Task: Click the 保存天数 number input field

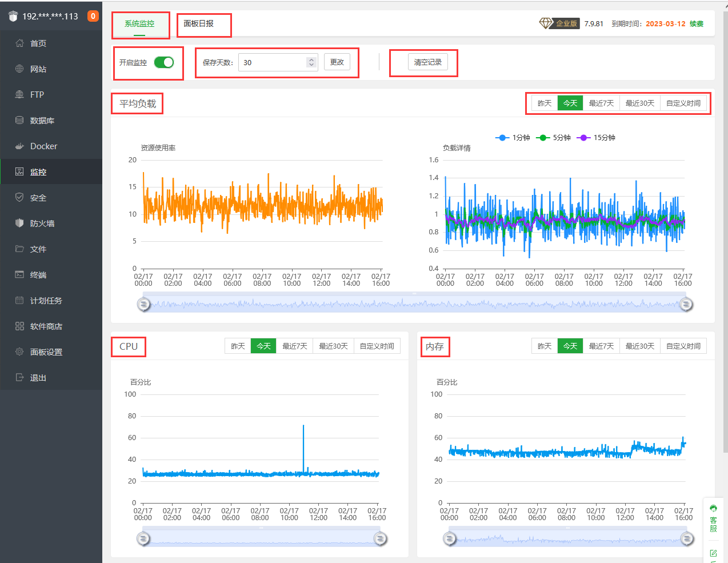Action: click(x=272, y=62)
